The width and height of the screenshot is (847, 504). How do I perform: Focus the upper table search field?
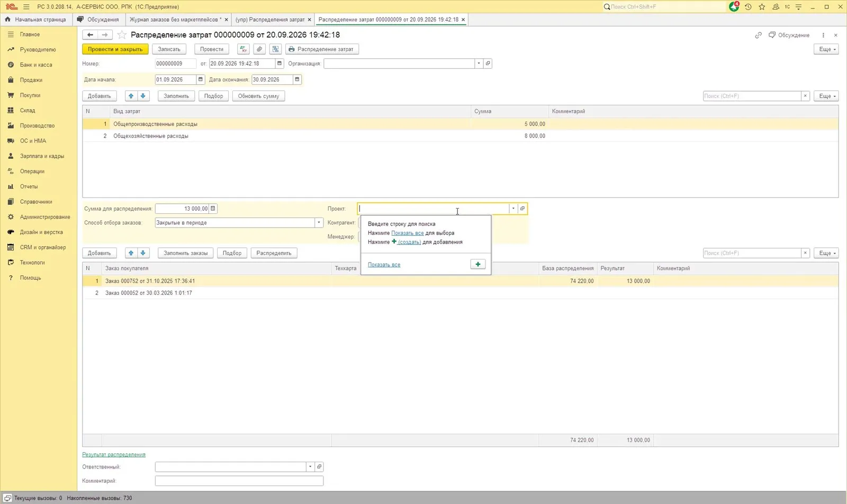pos(752,96)
